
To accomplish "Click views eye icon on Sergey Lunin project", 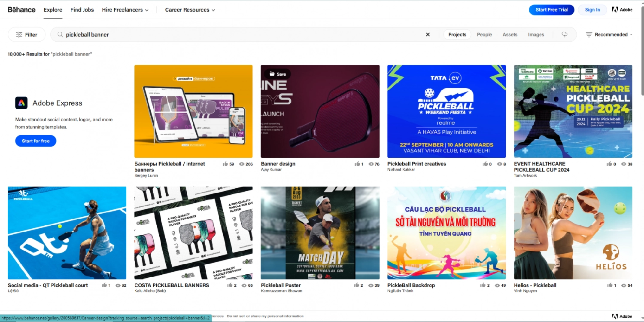I will coord(242,164).
